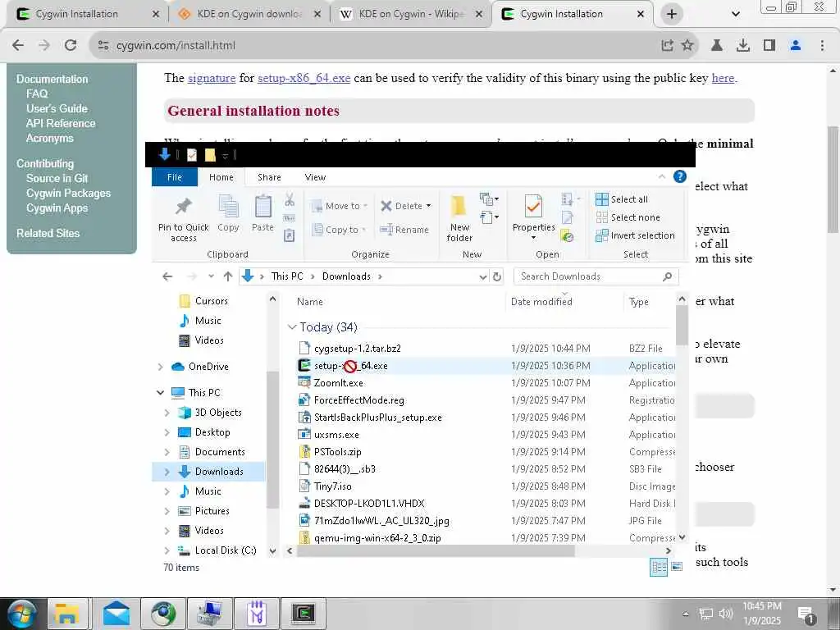
Task: Collapse the ribbon chevron
Action: click(x=662, y=177)
